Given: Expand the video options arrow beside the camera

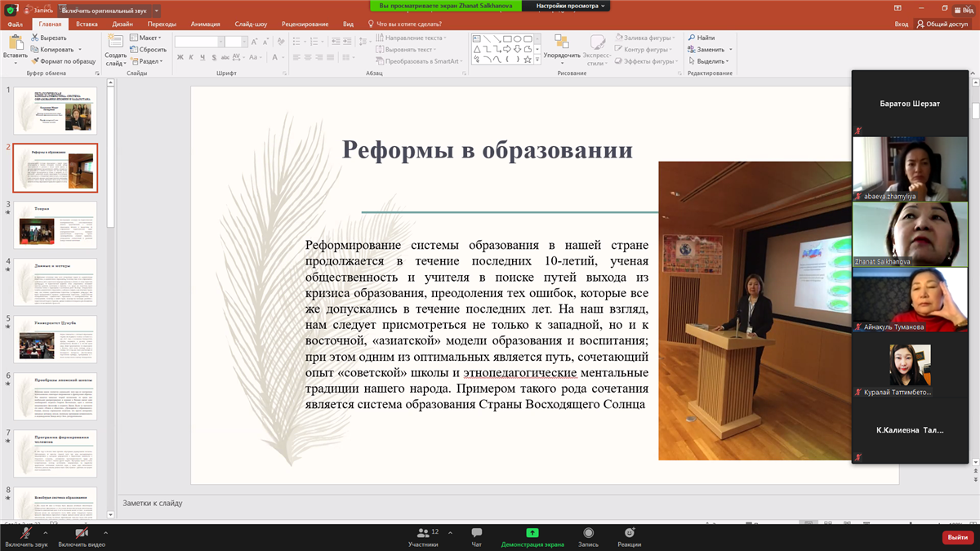Looking at the screenshot, I should pyautogui.click(x=105, y=532).
